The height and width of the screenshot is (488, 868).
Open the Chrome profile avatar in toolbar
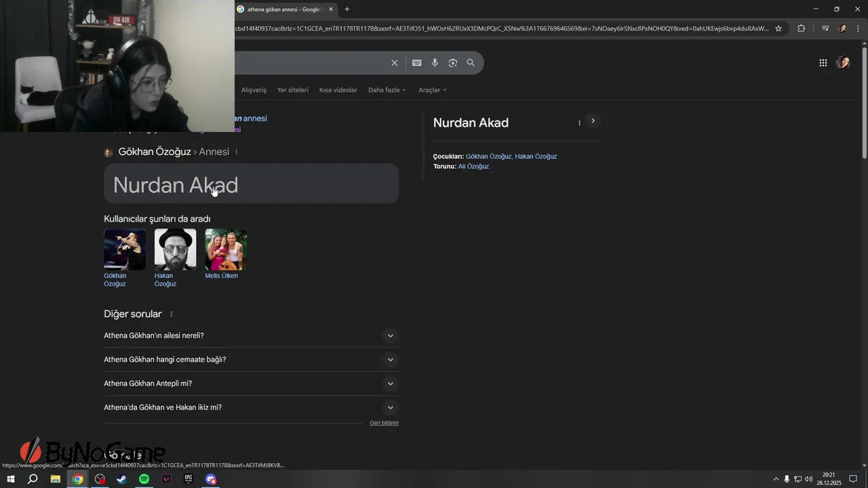pos(842,28)
